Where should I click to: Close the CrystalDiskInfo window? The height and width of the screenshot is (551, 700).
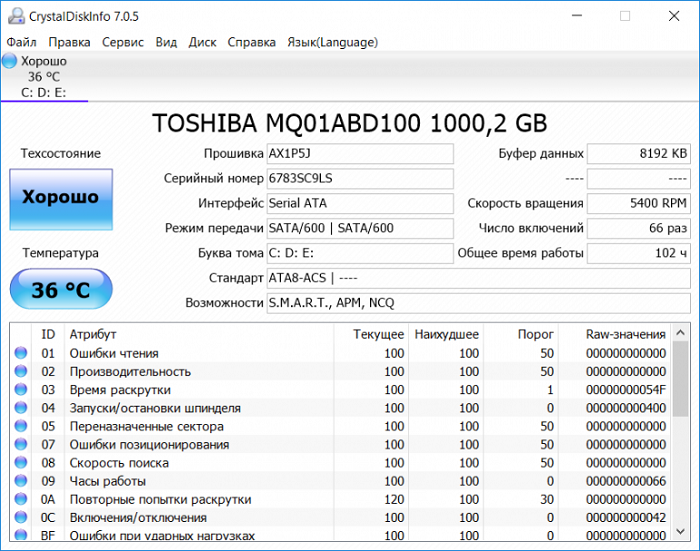(674, 16)
